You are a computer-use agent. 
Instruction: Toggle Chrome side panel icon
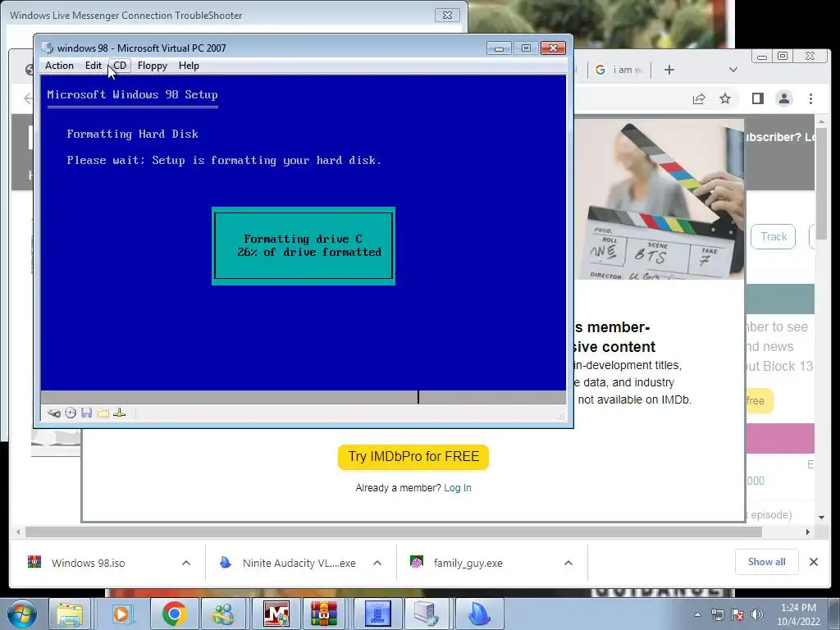(757, 98)
